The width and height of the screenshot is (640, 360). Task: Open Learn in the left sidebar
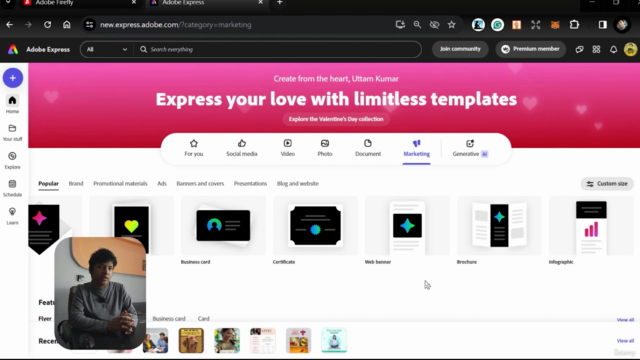pos(12,216)
